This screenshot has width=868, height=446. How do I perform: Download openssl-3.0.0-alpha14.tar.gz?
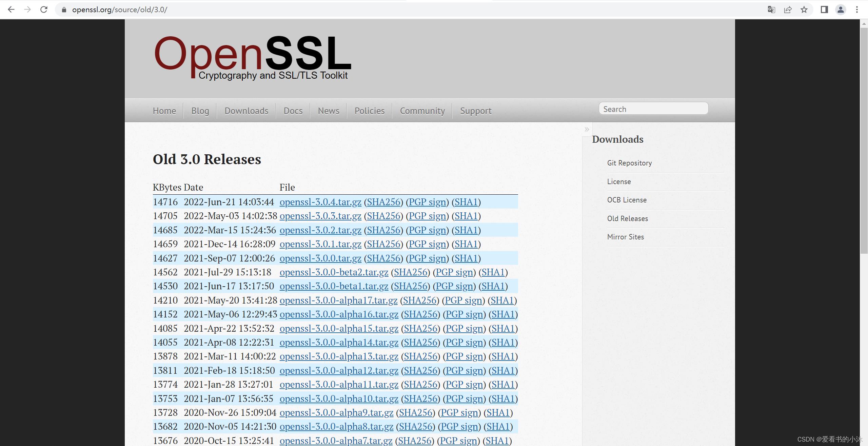(339, 342)
